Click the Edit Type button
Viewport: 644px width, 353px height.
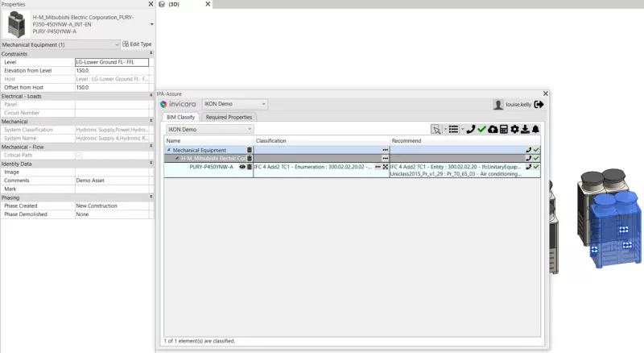tap(137, 44)
